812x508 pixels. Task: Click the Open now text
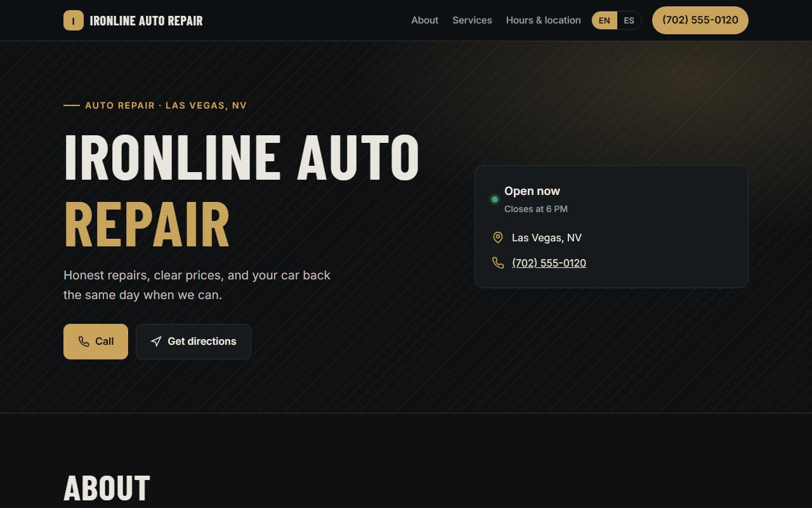(532, 191)
